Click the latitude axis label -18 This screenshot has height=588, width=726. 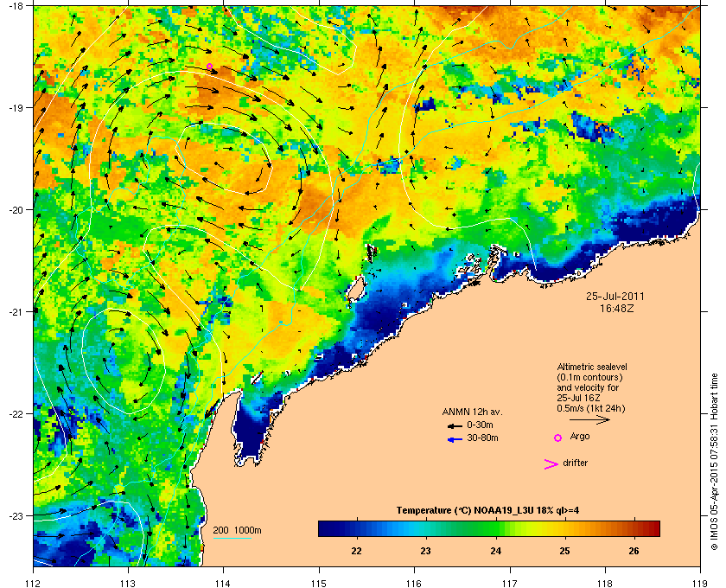[x=16, y=5]
